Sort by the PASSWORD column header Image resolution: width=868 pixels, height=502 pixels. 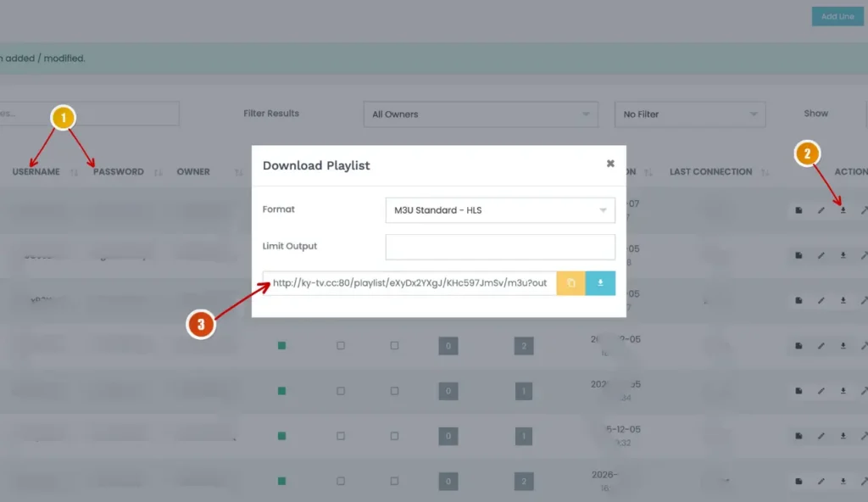click(x=119, y=172)
